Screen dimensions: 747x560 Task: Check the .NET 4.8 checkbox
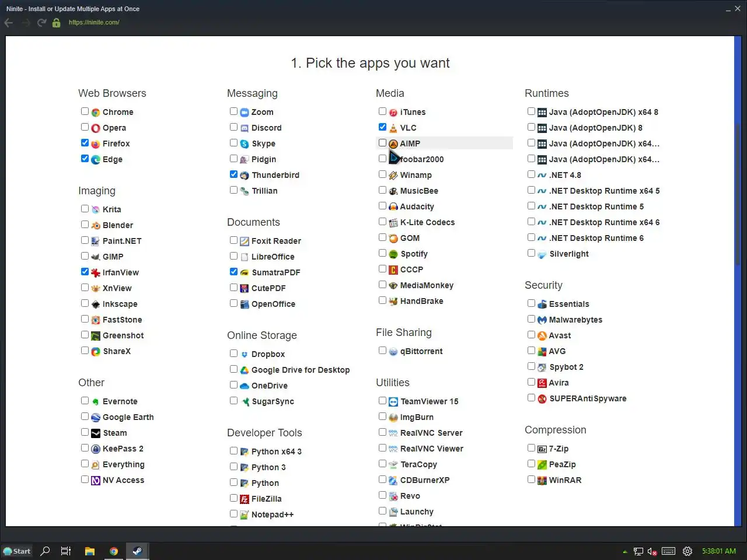pos(531,174)
